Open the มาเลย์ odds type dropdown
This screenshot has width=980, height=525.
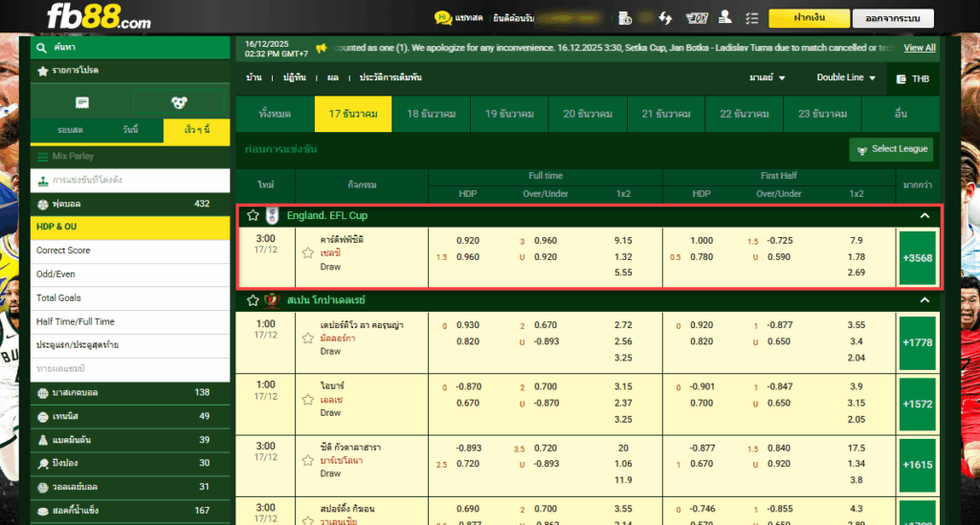pyautogui.click(x=767, y=77)
